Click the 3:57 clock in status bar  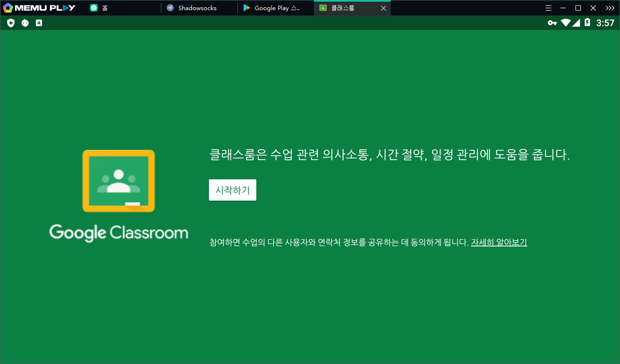pyautogui.click(x=605, y=23)
